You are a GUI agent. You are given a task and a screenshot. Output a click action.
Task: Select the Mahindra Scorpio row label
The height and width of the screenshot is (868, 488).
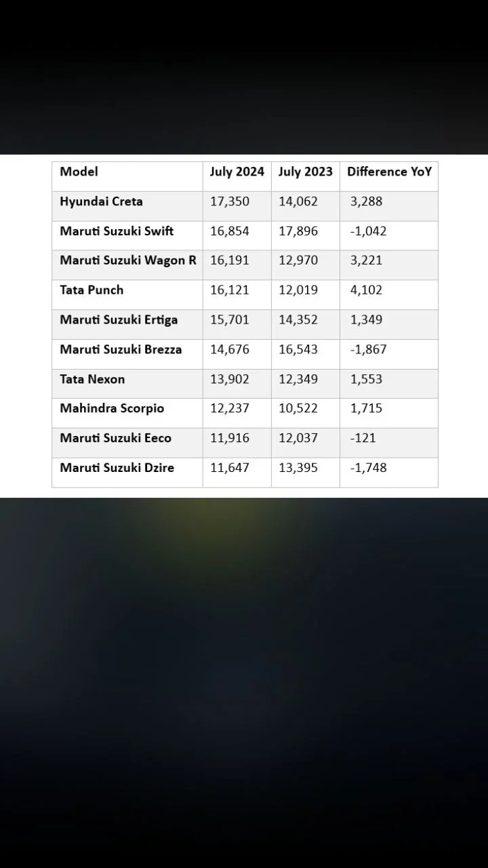pyautogui.click(x=112, y=408)
